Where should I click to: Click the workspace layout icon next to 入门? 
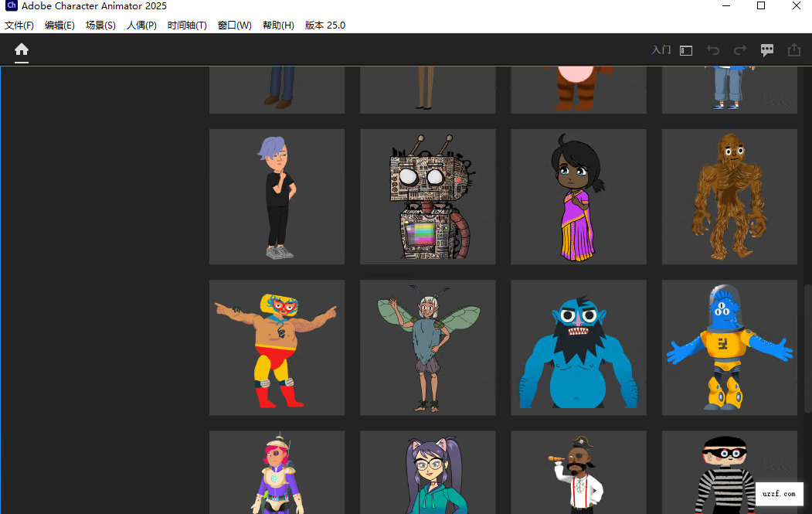coord(685,49)
